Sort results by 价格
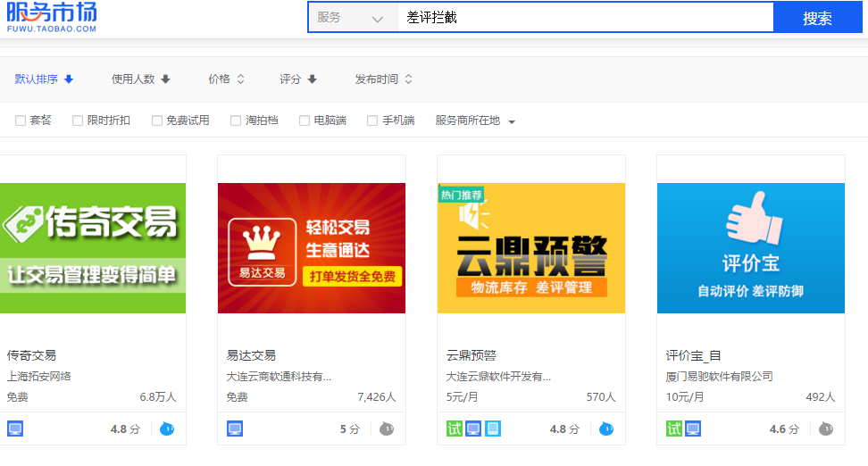 point(226,79)
